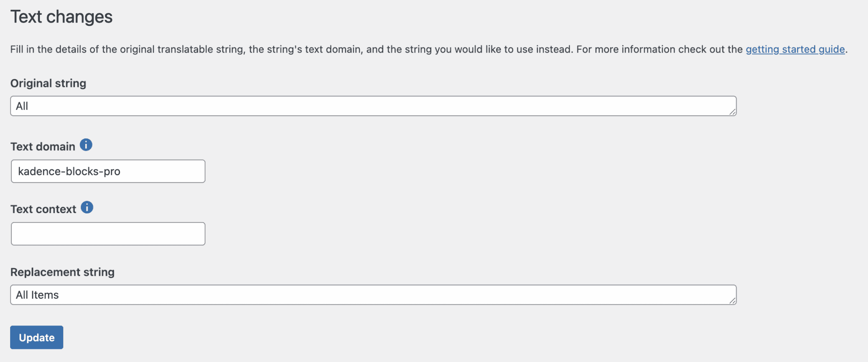
Task: Click the Text context info icon
Action: (x=87, y=208)
